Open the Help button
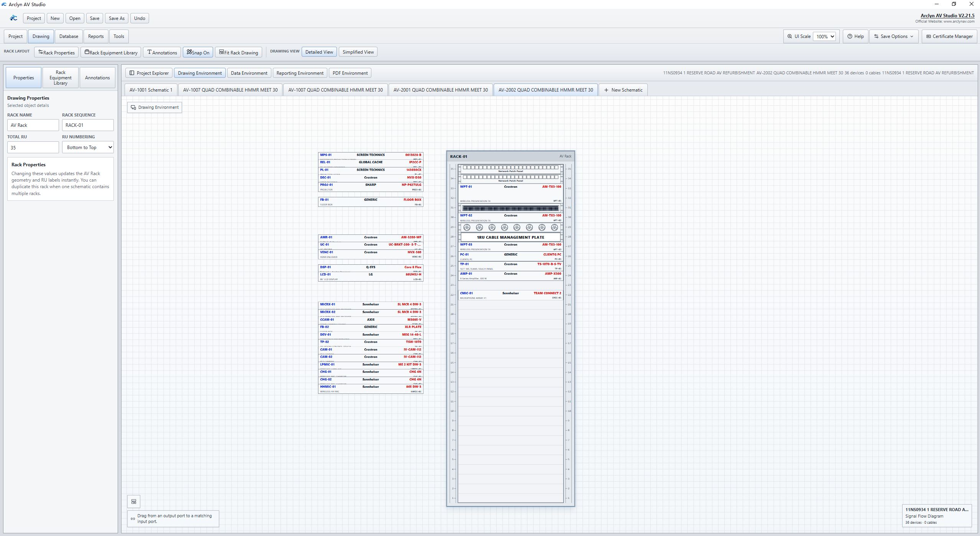 click(855, 36)
